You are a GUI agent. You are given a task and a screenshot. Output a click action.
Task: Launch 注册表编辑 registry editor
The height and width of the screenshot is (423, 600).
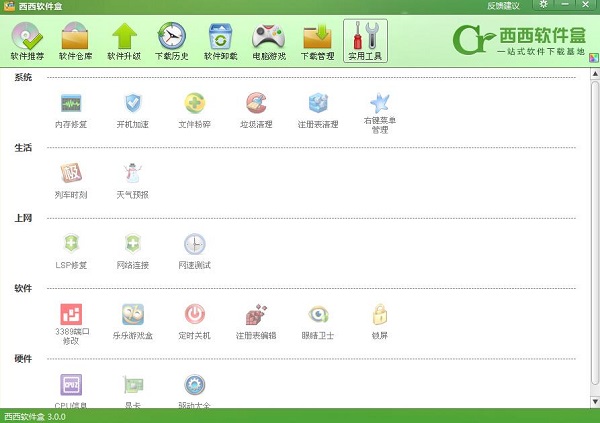256,322
